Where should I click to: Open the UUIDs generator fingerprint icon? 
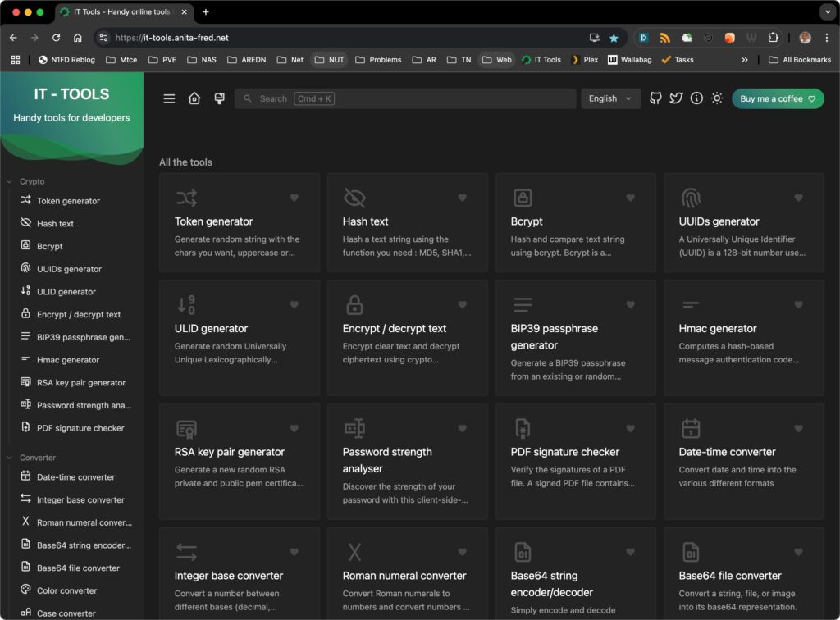click(691, 198)
